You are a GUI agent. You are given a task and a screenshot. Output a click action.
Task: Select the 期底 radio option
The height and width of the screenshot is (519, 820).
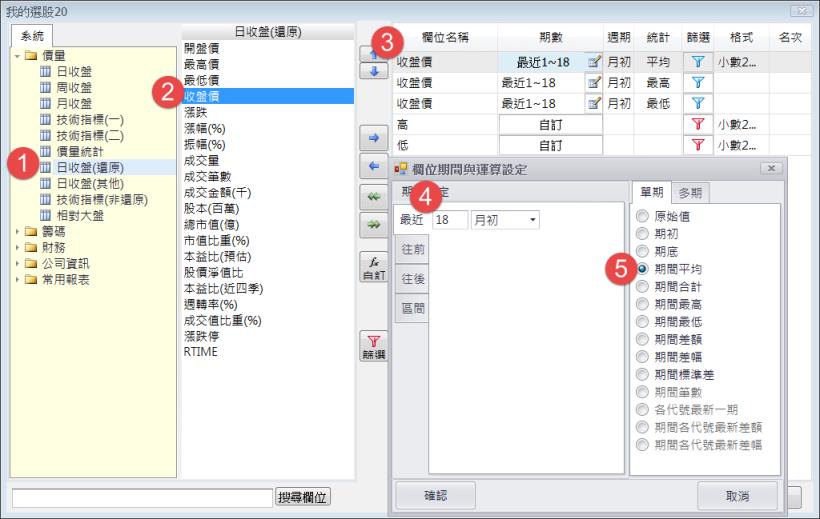tap(642, 251)
